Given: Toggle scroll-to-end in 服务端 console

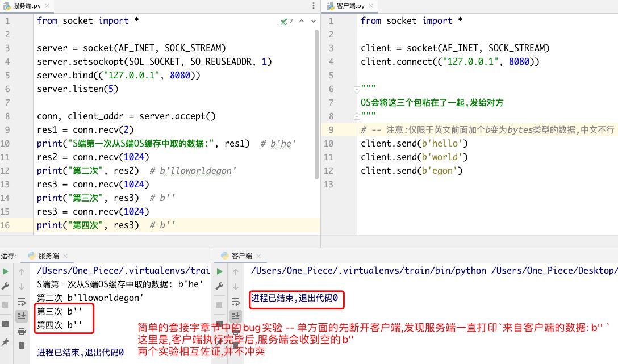Looking at the screenshot, I should tap(22, 316).
